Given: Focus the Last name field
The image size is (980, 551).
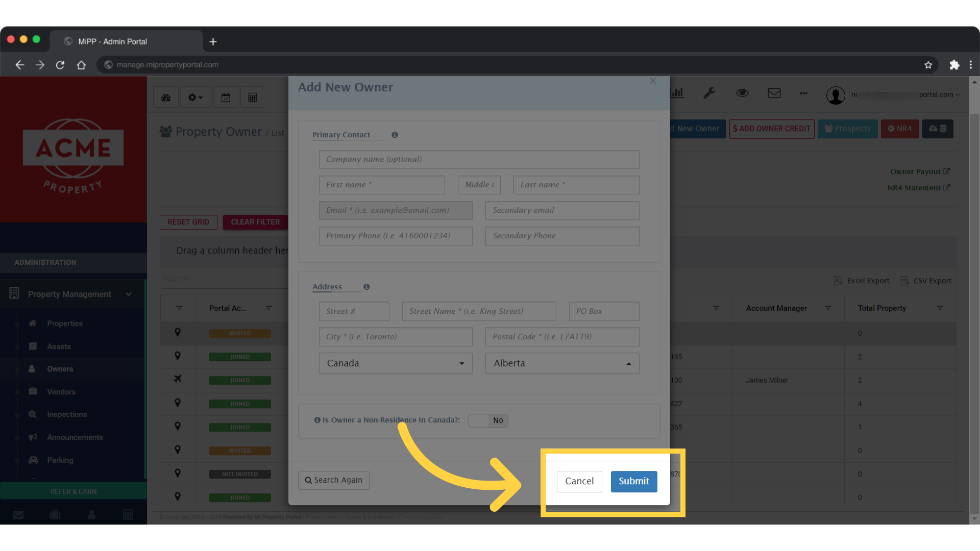Looking at the screenshot, I should click(576, 185).
